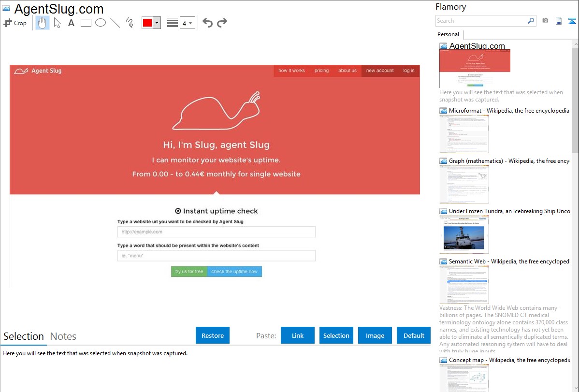Undo the last annotation
Viewport: 579px width, 392px height.
pos(207,23)
